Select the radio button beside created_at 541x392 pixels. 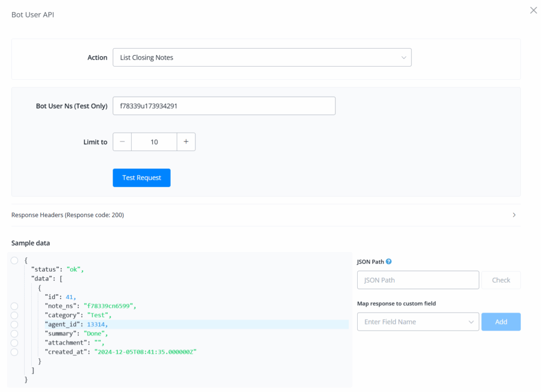[14, 352]
